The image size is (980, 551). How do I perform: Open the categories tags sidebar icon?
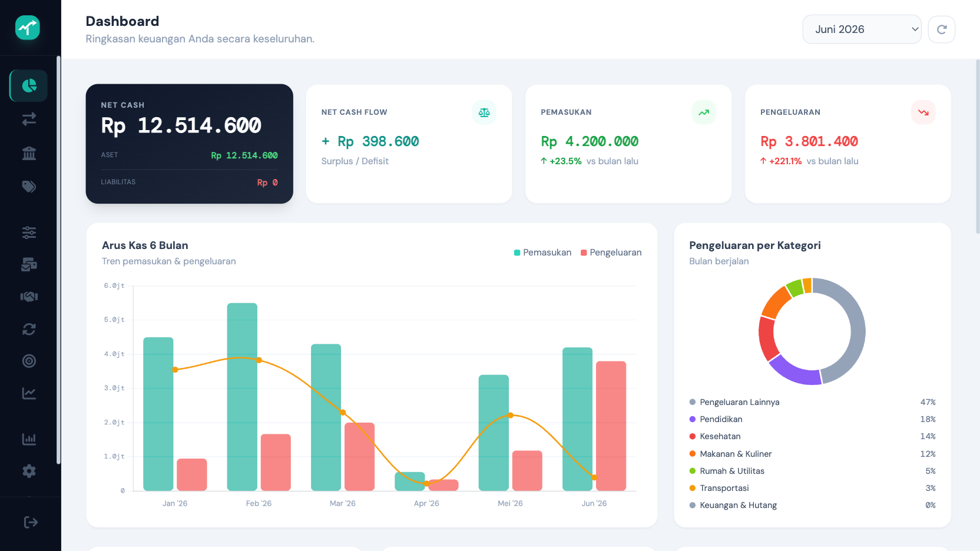(29, 187)
